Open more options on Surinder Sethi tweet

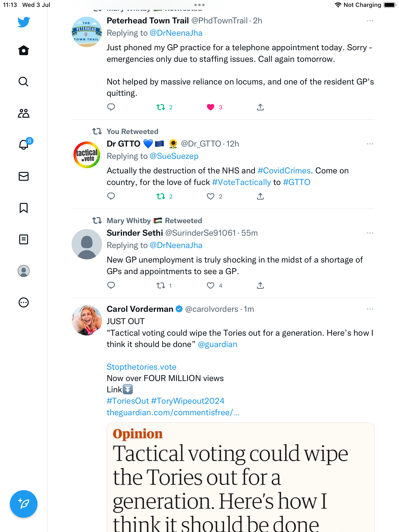370,233
